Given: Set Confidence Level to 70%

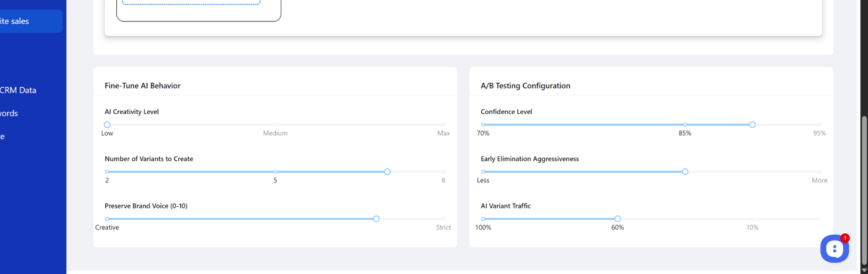Looking at the screenshot, I should point(483,125).
